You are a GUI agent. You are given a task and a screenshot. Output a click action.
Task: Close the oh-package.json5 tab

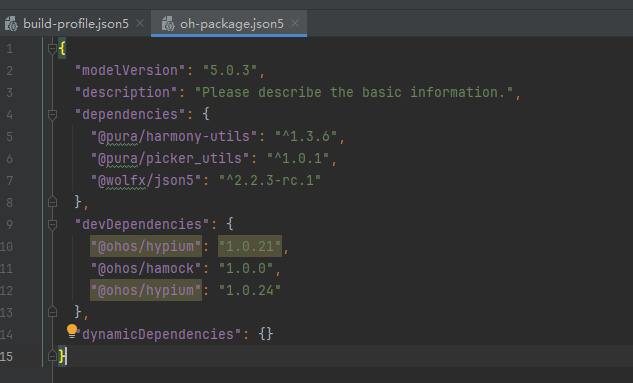[295, 23]
